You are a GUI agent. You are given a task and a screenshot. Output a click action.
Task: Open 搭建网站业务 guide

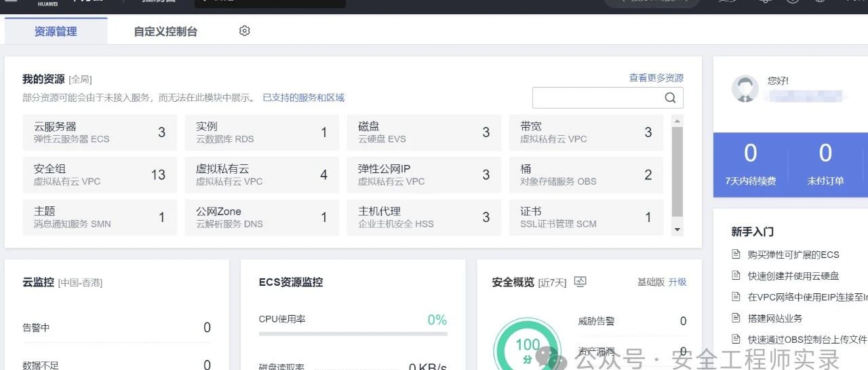(775, 318)
